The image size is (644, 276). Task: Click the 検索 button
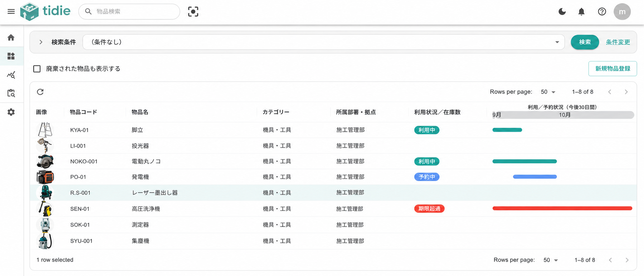pos(585,42)
